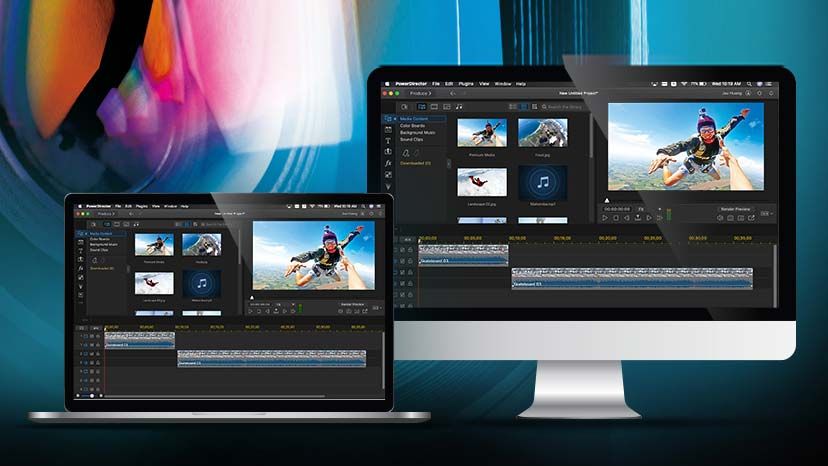Step to previous frame on iMac
Screen dimensions: 828x466
click(x=627, y=218)
